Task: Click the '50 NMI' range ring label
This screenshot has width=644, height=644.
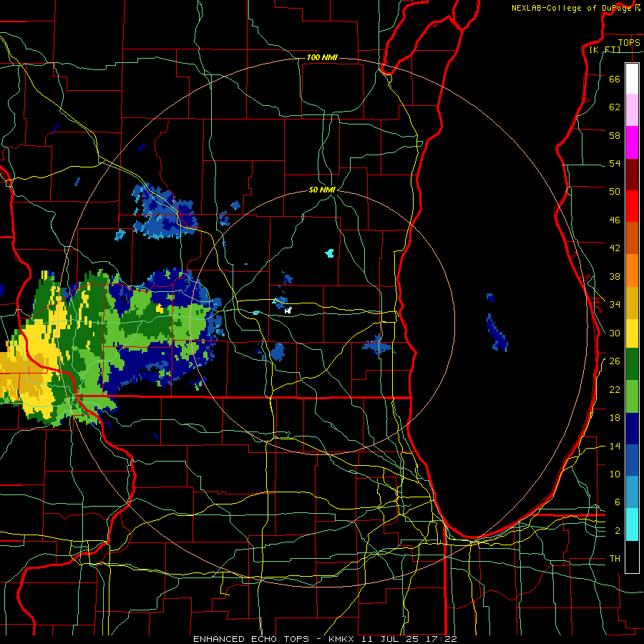Action: pyautogui.click(x=323, y=190)
